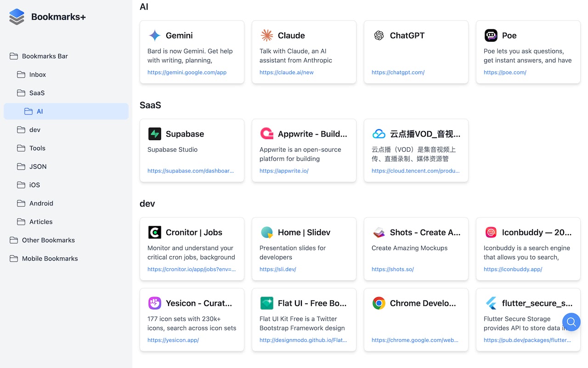
Task: Click 'Supabase Studio' description text
Action: (x=172, y=149)
